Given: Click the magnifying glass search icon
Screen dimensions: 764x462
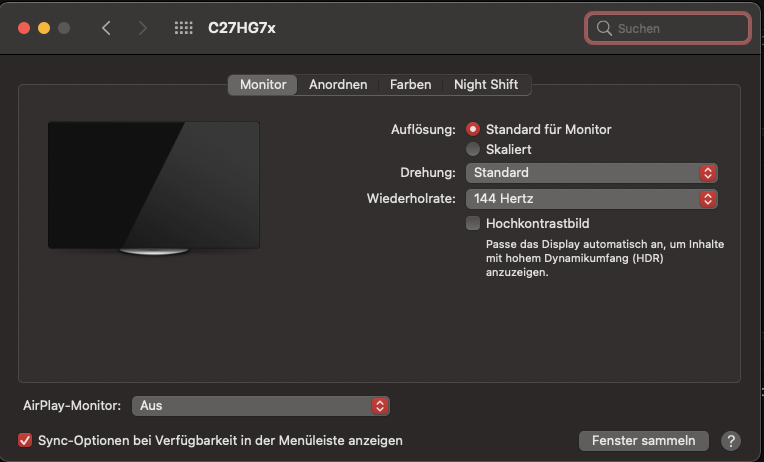Looking at the screenshot, I should (x=604, y=28).
